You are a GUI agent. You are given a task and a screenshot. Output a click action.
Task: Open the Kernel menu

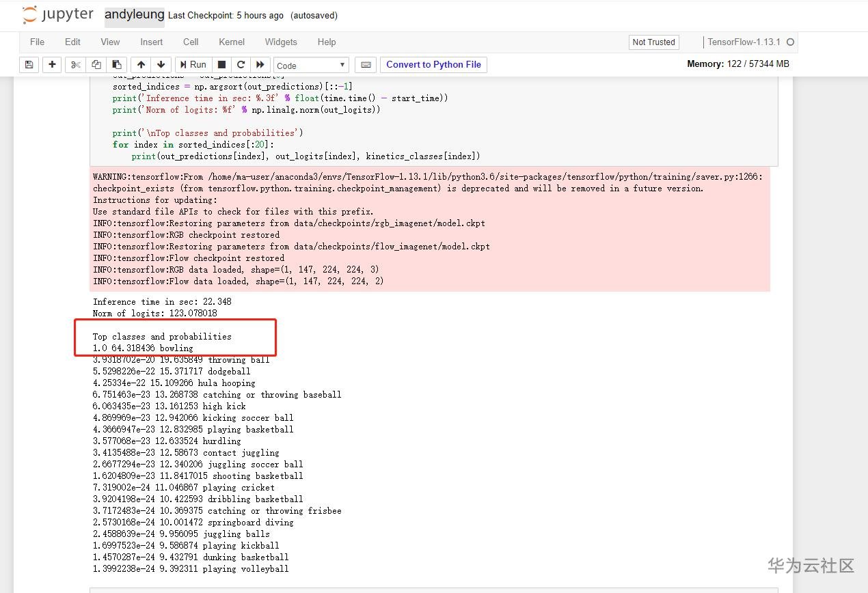232,42
